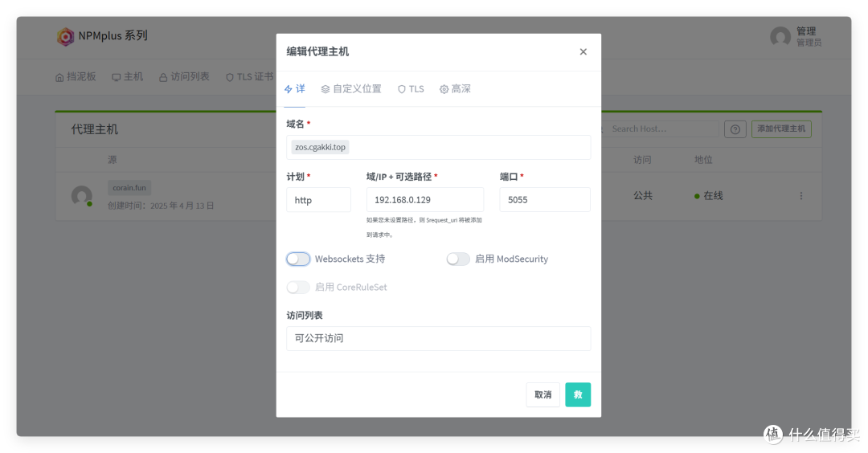This screenshot has height=453, width=868.
Task: Click the 代理主机 panel heading
Action: [95, 129]
